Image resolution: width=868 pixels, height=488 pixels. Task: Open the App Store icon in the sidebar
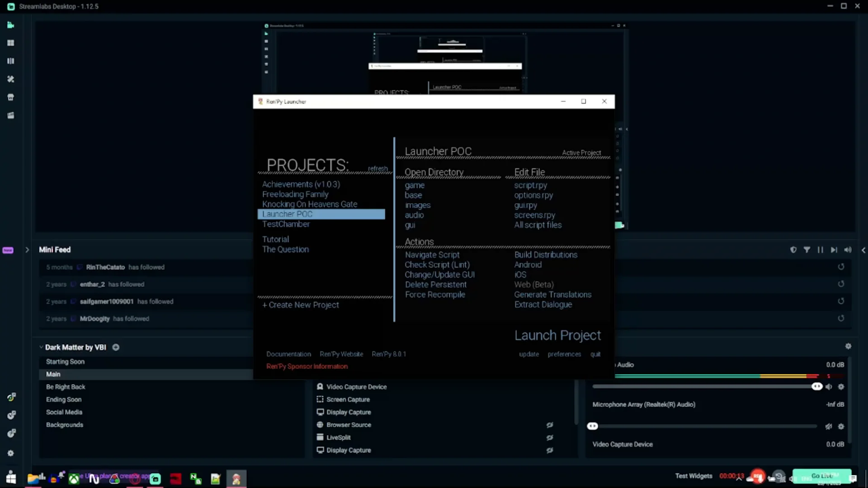(x=11, y=97)
